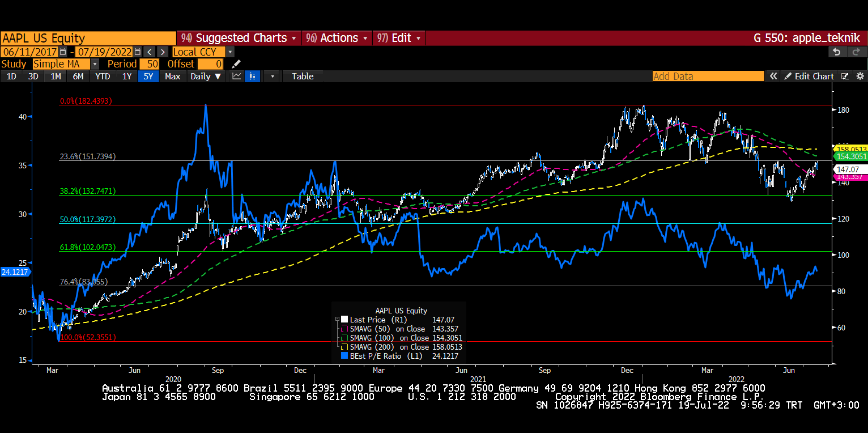
Task: Click the pencil icon beside Offset field
Action: click(x=236, y=64)
